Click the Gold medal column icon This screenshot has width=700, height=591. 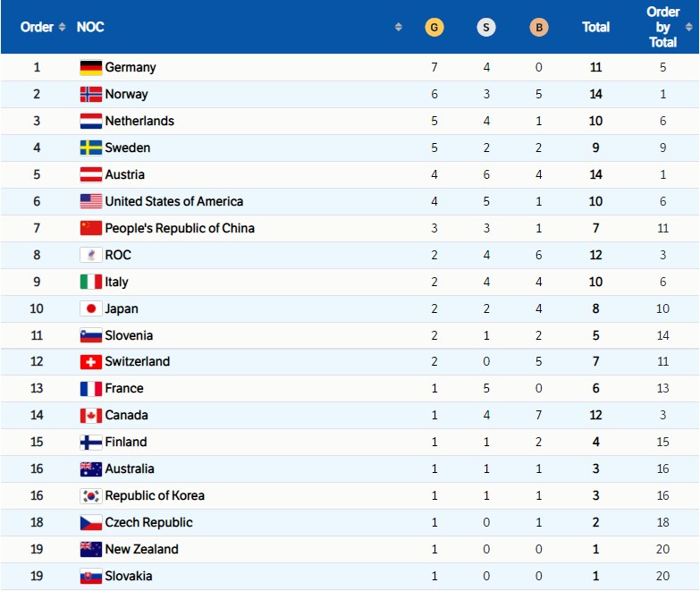tap(434, 27)
